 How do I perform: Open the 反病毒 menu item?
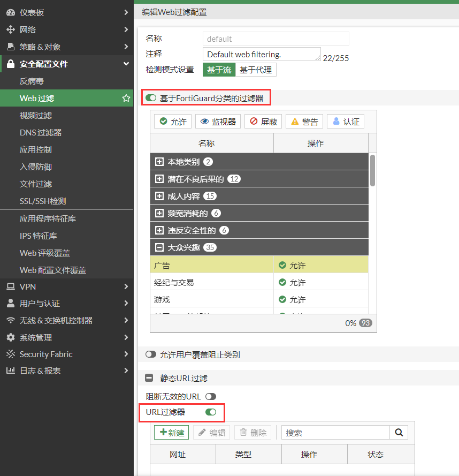[x=32, y=81]
